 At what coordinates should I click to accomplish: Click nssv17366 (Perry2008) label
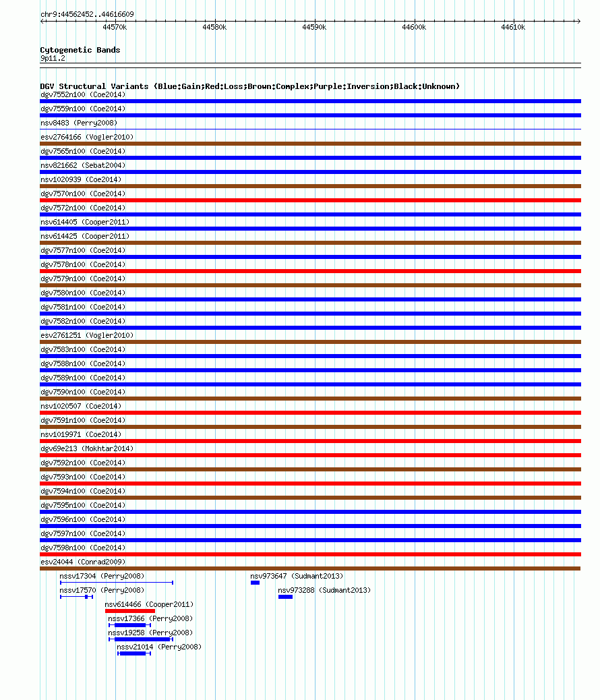(x=150, y=619)
